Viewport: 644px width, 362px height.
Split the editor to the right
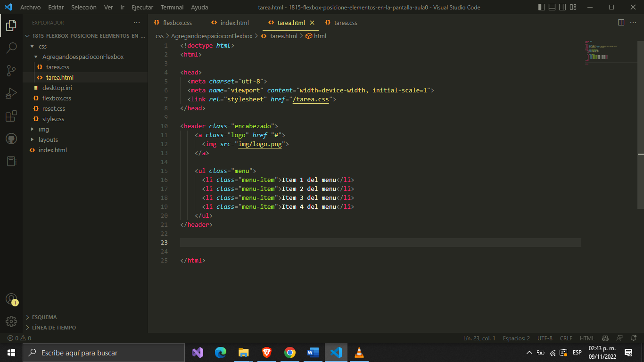point(621,23)
